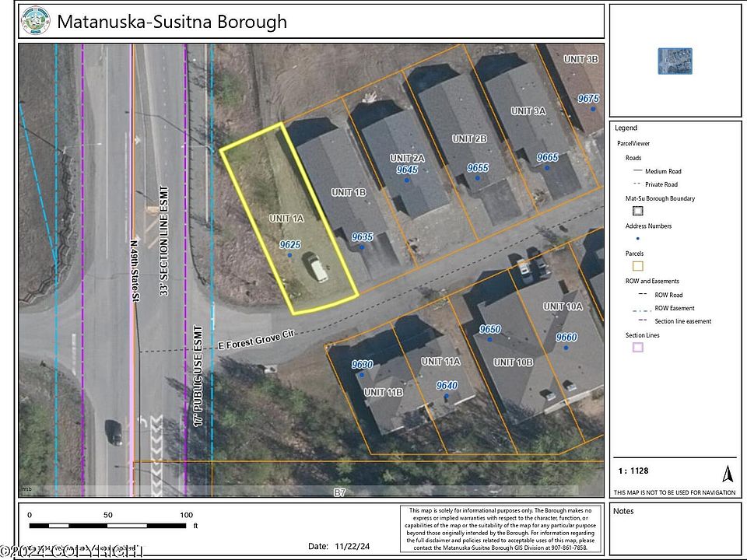
Task: Click the ParcelViewer legend entry
Action: (x=633, y=143)
